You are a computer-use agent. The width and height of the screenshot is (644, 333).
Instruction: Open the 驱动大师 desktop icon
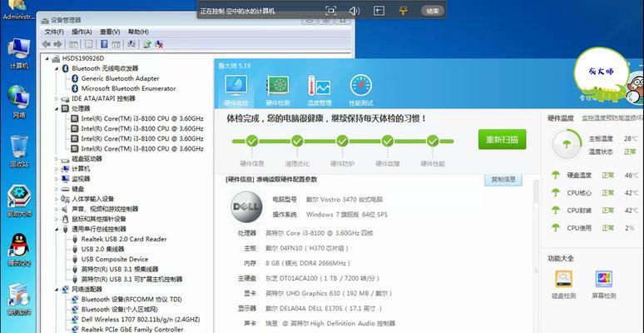point(18,201)
